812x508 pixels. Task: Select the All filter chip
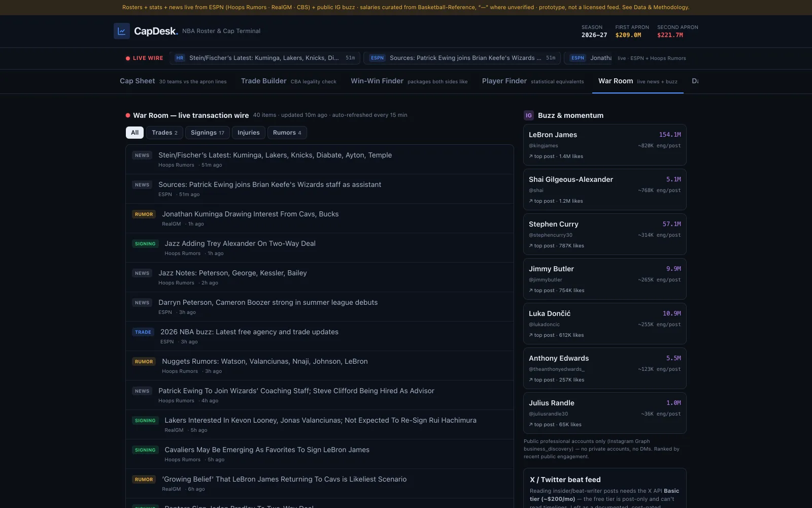pos(134,133)
